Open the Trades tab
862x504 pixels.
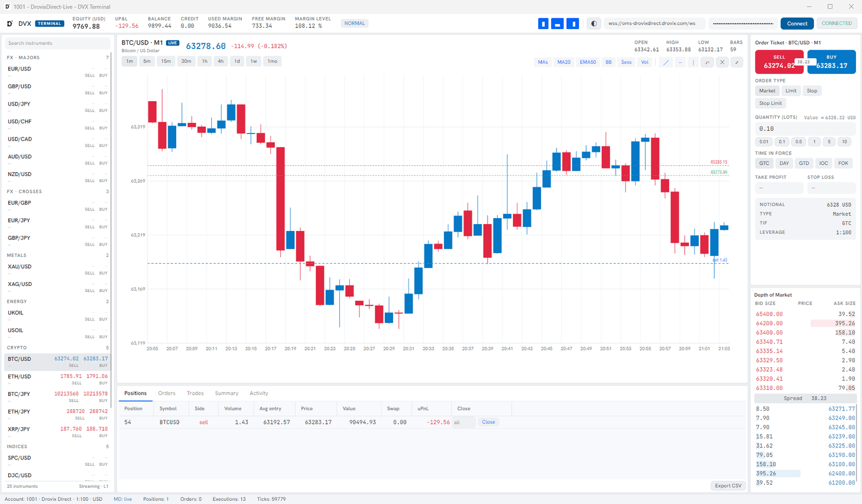point(195,394)
